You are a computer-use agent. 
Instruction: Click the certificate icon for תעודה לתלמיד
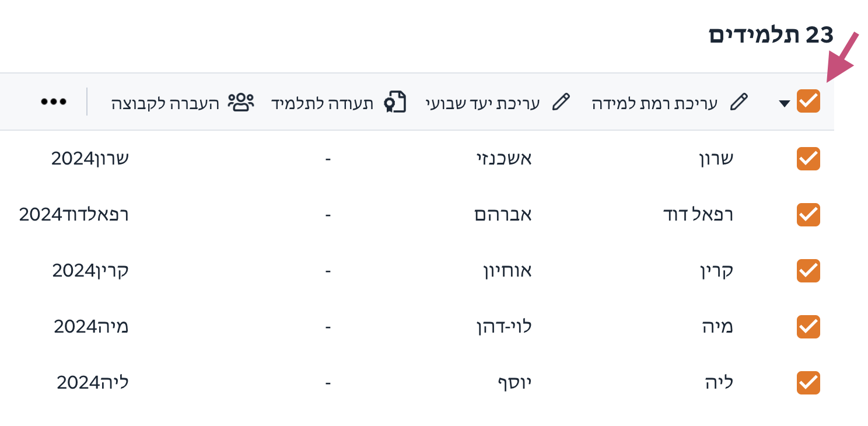tap(395, 102)
